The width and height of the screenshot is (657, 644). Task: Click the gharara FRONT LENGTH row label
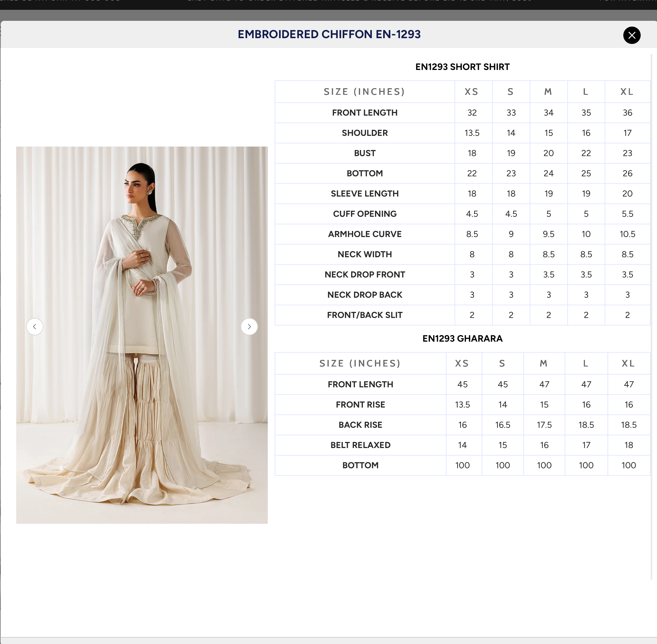point(360,384)
